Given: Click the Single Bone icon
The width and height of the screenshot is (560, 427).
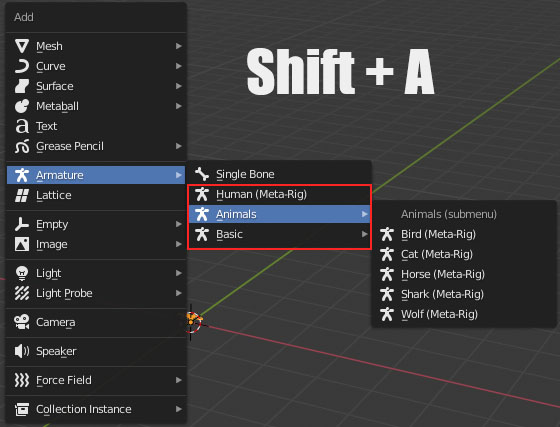Looking at the screenshot, I should tap(202, 174).
